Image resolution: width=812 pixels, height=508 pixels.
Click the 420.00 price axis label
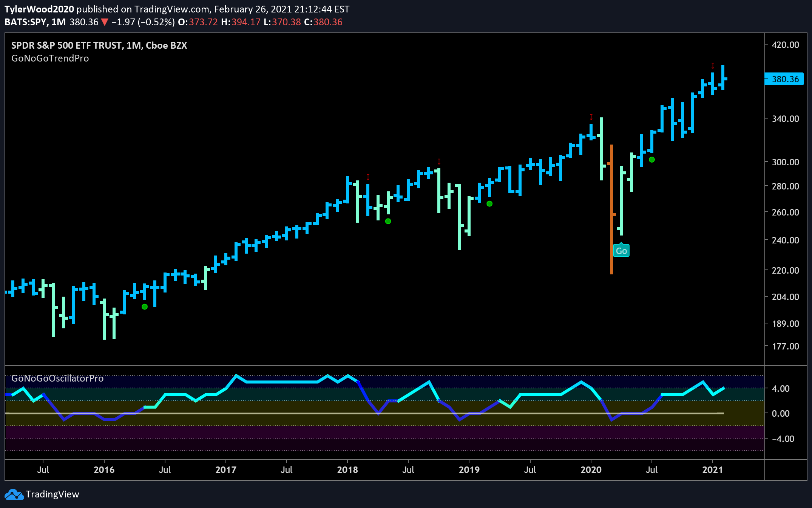[x=786, y=45]
